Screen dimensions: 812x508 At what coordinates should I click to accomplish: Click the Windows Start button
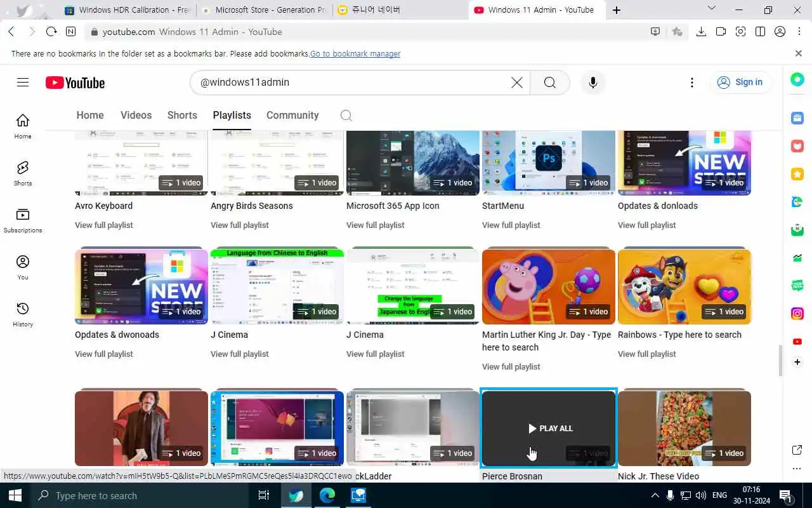click(15, 495)
